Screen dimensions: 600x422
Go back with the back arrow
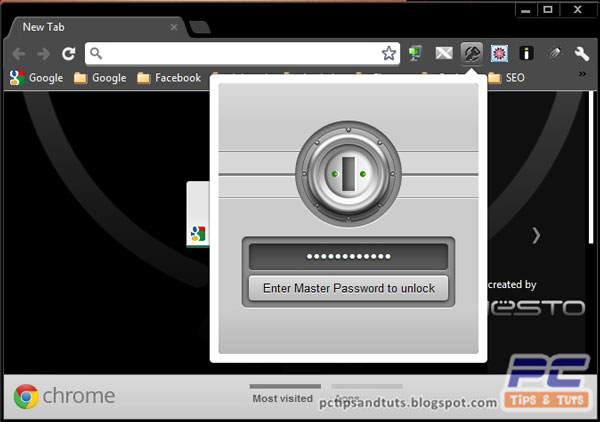pyautogui.click(x=18, y=54)
